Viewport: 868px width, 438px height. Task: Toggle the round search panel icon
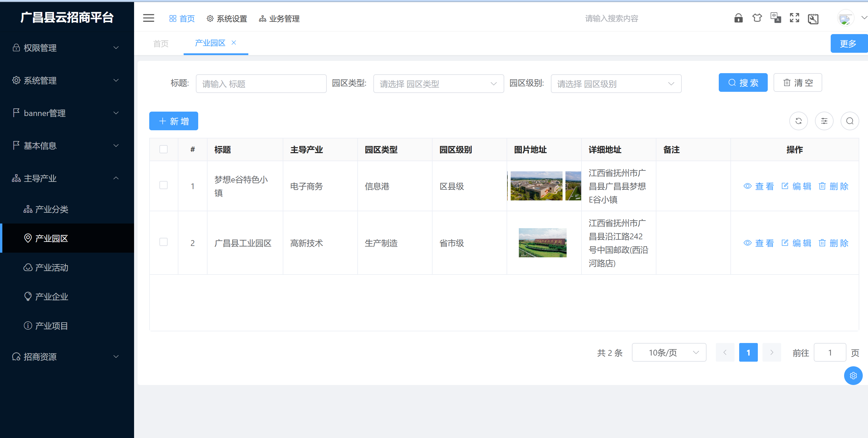[849, 121]
